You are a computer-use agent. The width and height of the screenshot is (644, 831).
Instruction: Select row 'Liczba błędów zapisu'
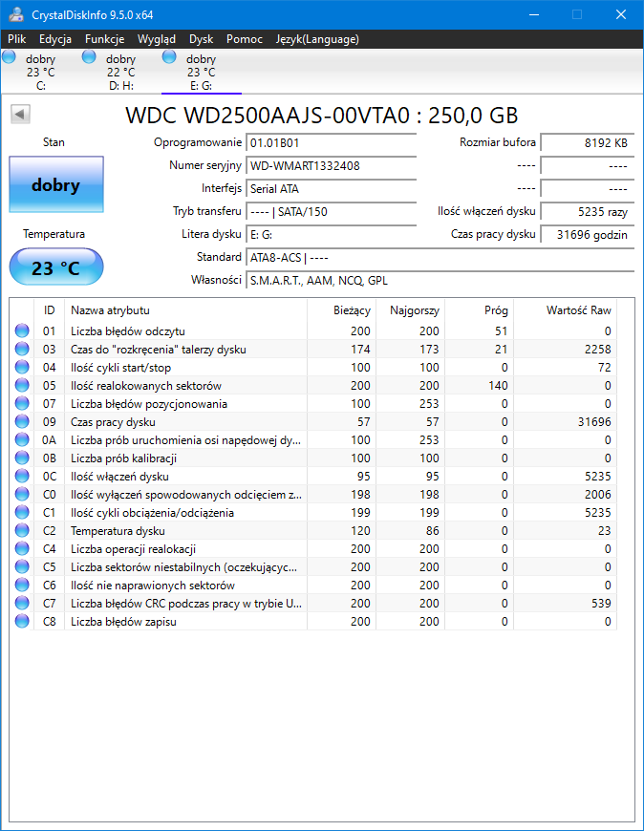(x=312, y=621)
